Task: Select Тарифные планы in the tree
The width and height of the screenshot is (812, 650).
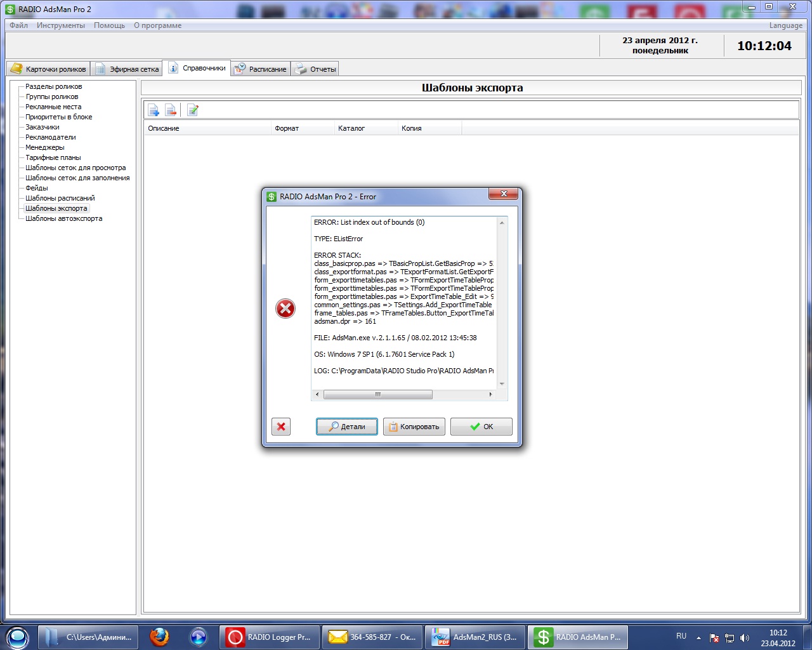Action: tap(53, 157)
